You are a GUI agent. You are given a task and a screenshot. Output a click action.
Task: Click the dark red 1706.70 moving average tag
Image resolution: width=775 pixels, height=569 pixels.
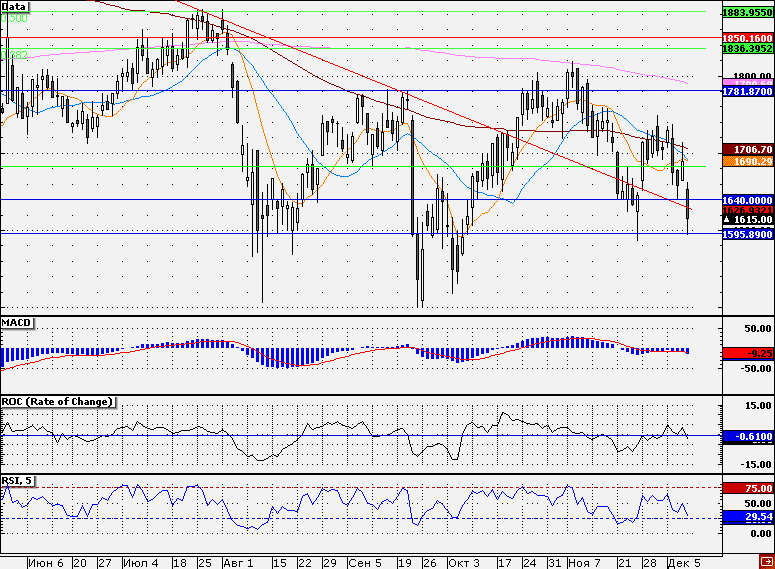click(747, 149)
